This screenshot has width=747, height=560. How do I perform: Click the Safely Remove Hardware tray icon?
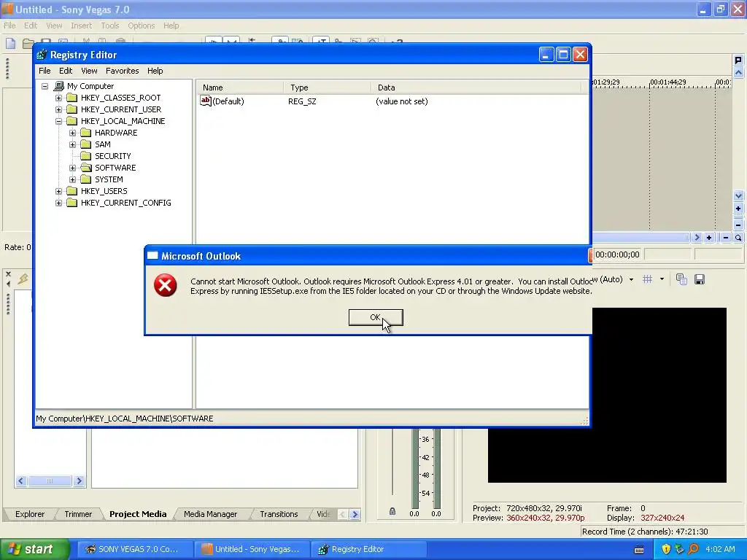point(679,549)
